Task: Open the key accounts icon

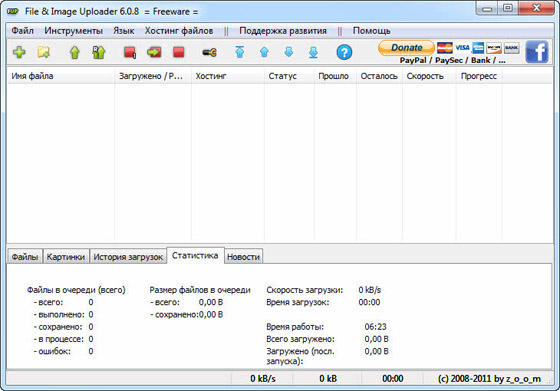Action: click(x=209, y=52)
